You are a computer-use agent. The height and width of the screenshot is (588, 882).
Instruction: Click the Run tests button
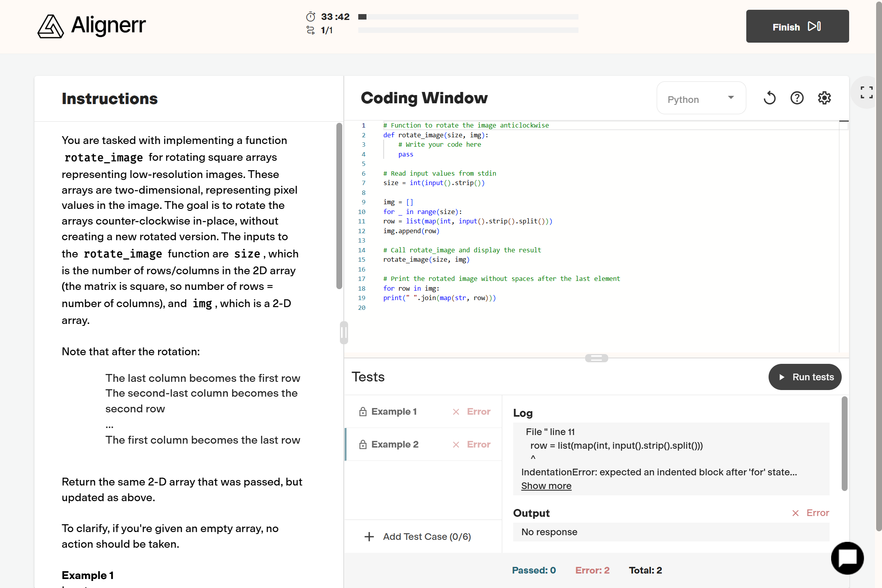[x=805, y=377]
